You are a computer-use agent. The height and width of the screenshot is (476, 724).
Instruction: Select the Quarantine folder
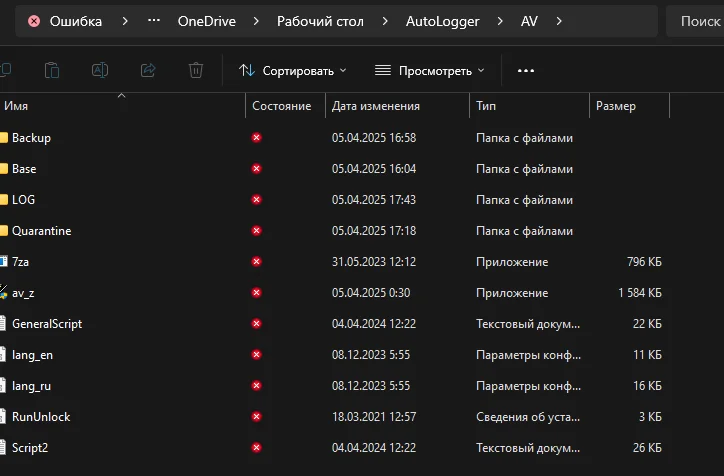335,230
